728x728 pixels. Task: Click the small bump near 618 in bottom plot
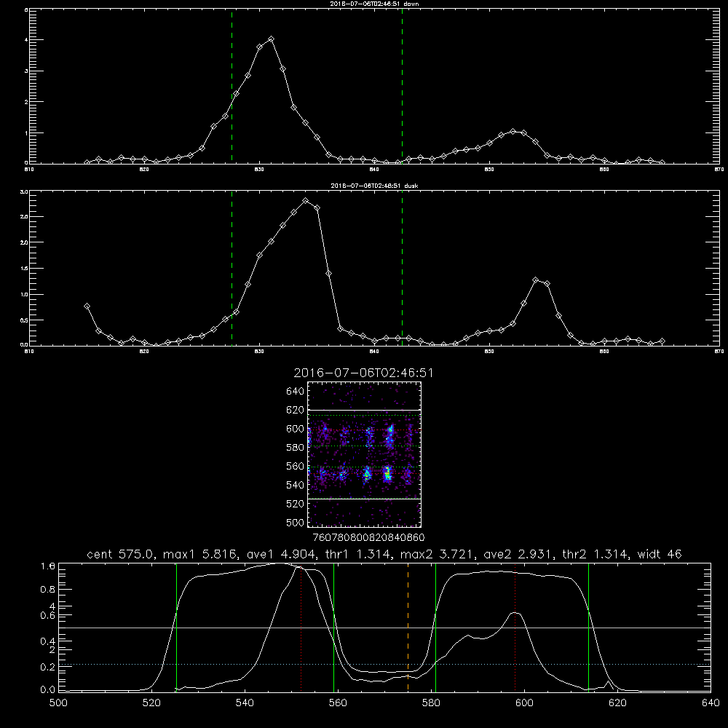608,683
